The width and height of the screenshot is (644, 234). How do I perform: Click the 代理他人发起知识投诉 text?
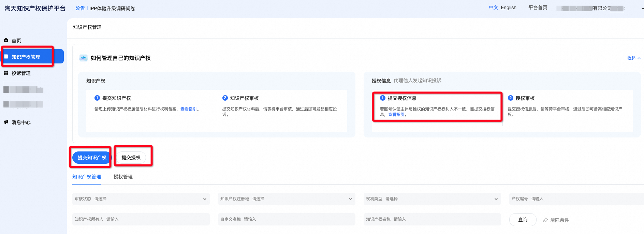pyautogui.click(x=418, y=81)
